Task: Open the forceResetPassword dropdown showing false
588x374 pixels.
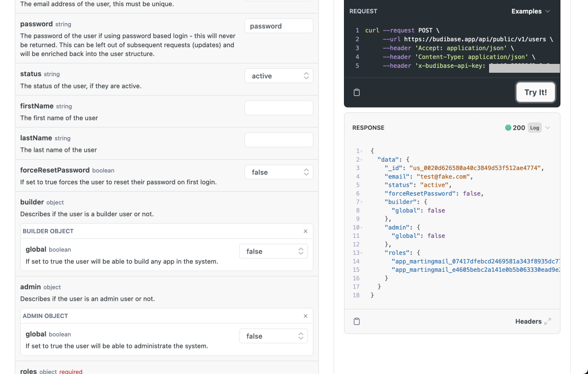Action: [279, 172]
